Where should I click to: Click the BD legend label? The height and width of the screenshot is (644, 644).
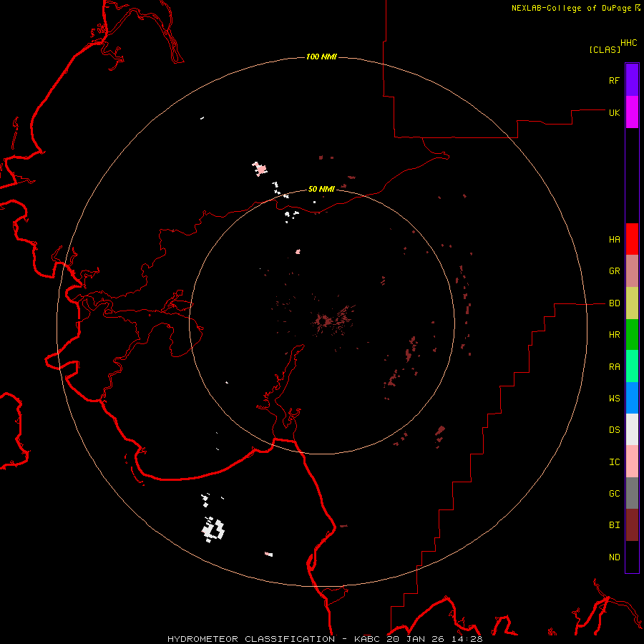click(614, 303)
